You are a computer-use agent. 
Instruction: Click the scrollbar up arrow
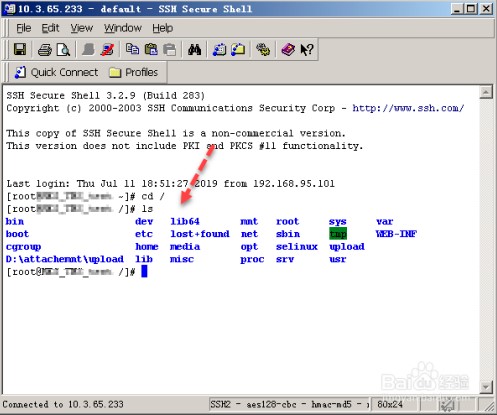(x=486, y=92)
